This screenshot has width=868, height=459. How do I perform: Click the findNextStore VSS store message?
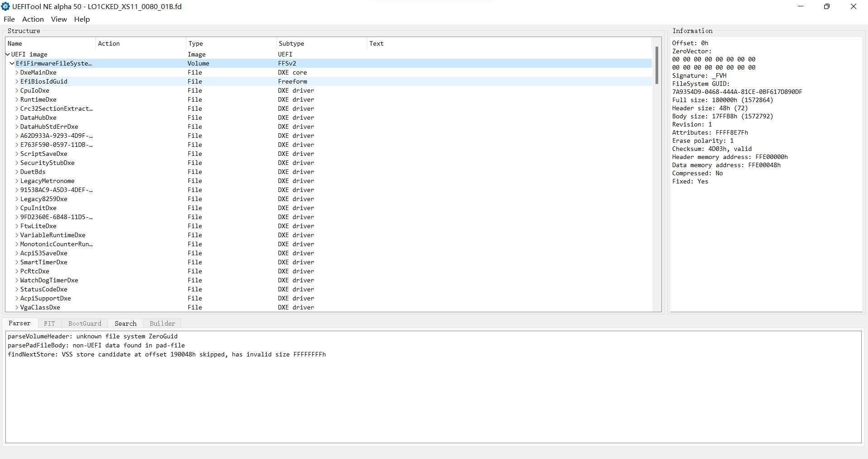[x=167, y=354]
